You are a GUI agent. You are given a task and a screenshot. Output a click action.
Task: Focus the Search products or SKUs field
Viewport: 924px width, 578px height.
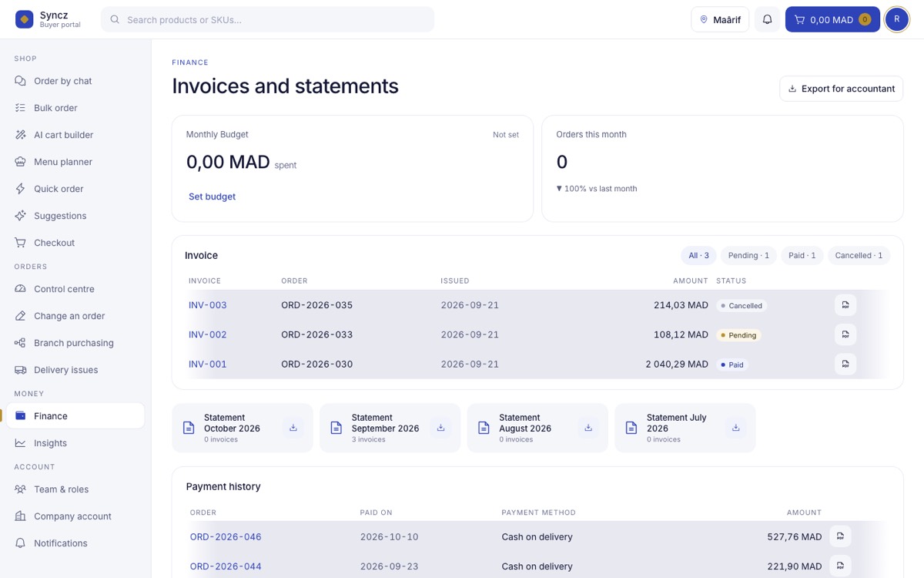267,19
